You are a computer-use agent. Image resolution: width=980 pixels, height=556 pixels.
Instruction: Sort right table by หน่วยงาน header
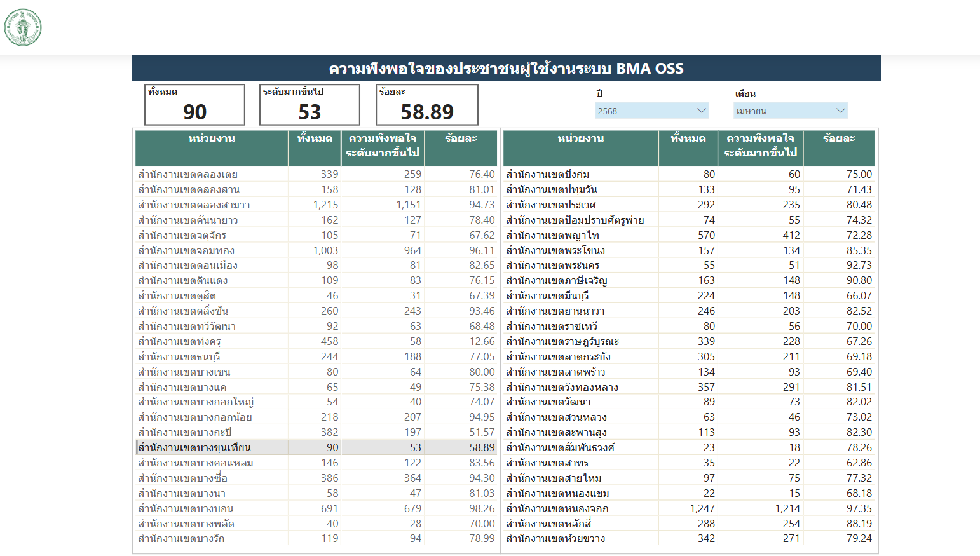(580, 148)
